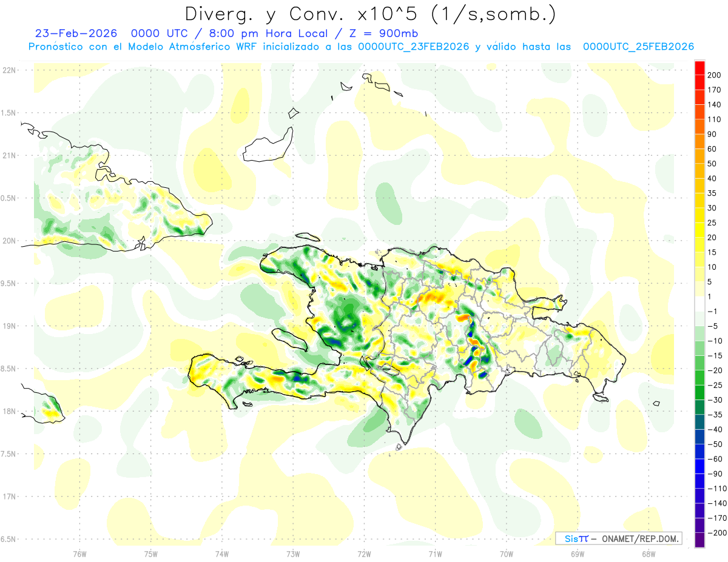Click the colorbar label "-40"
Viewport: 728px width, 562px height.
click(716, 430)
